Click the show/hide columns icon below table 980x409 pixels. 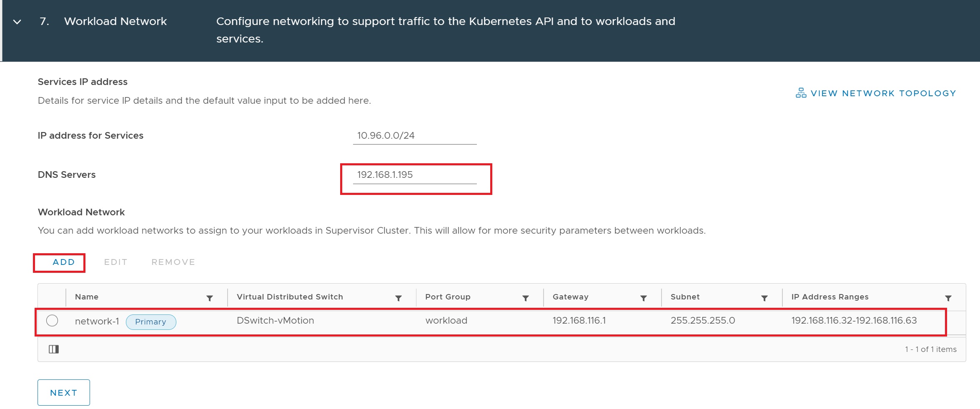pos(54,349)
